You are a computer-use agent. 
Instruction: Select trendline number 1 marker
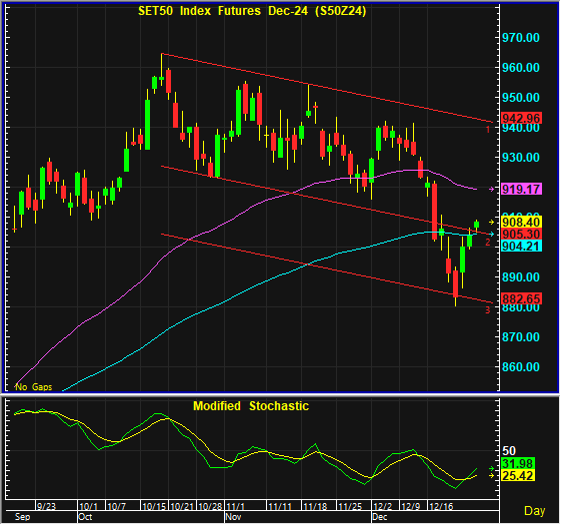click(x=488, y=130)
